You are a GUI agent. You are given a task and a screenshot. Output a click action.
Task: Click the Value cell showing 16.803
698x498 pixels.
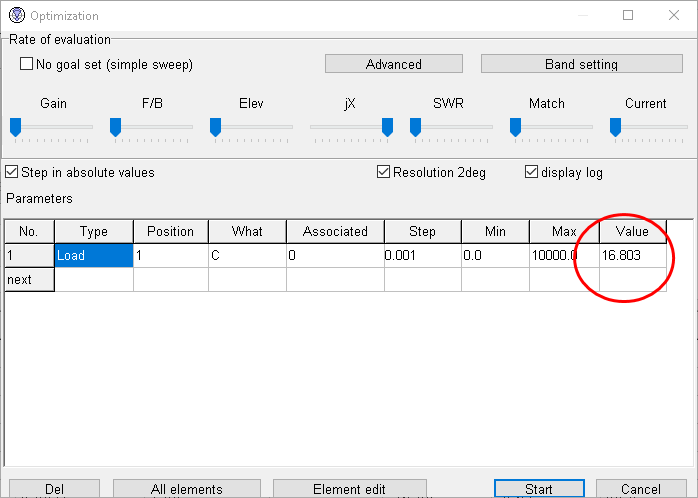pyautogui.click(x=632, y=255)
